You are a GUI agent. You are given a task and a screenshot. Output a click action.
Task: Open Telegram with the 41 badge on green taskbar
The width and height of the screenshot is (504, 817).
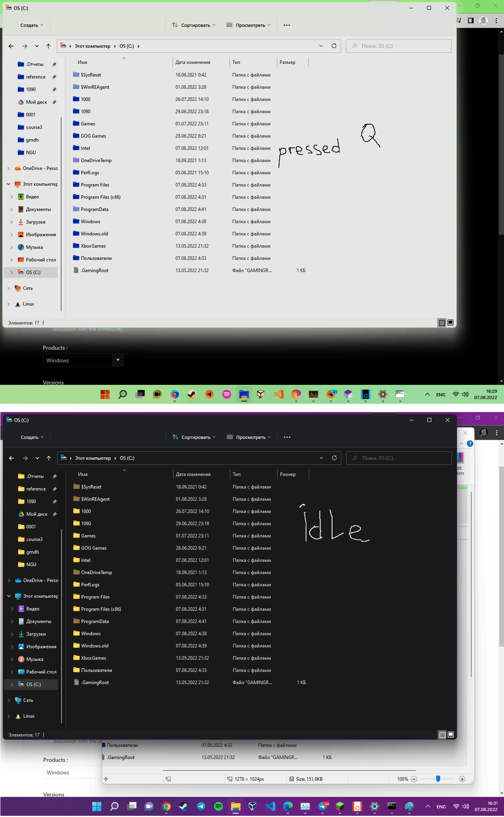331,394
